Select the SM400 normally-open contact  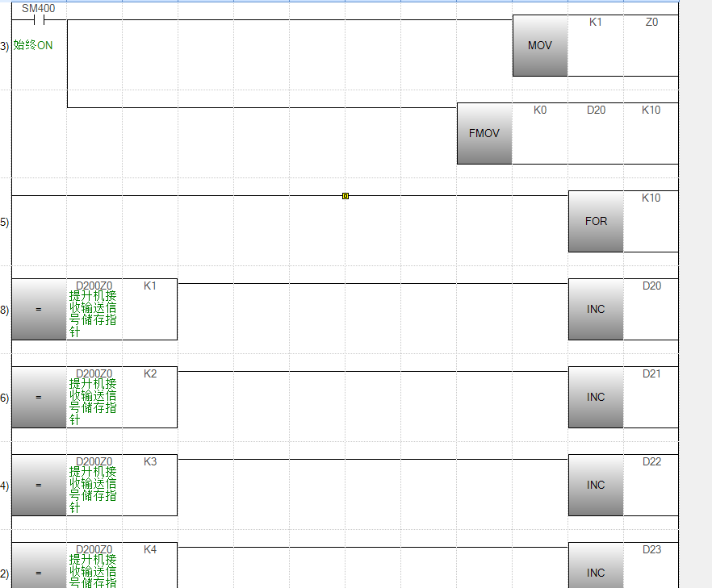[38, 20]
